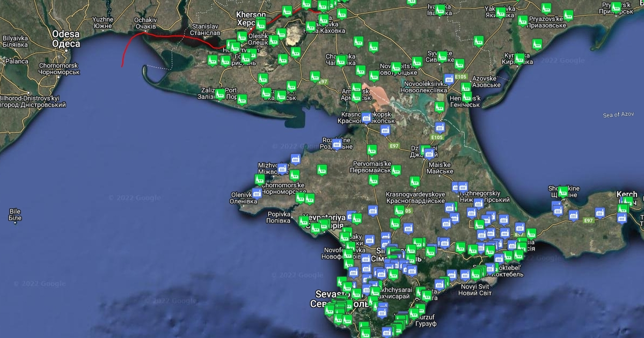Click the green church marker on Shcholkine

562,191
